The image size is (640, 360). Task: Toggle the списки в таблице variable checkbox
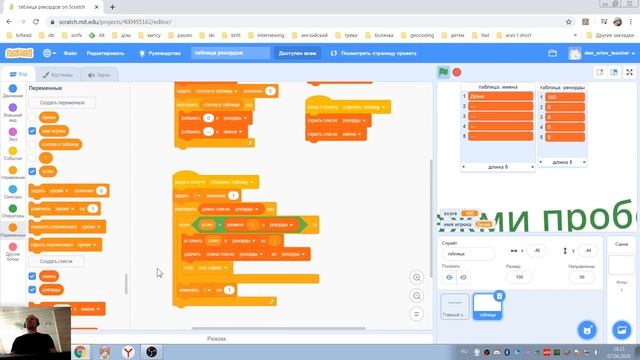click(x=32, y=144)
